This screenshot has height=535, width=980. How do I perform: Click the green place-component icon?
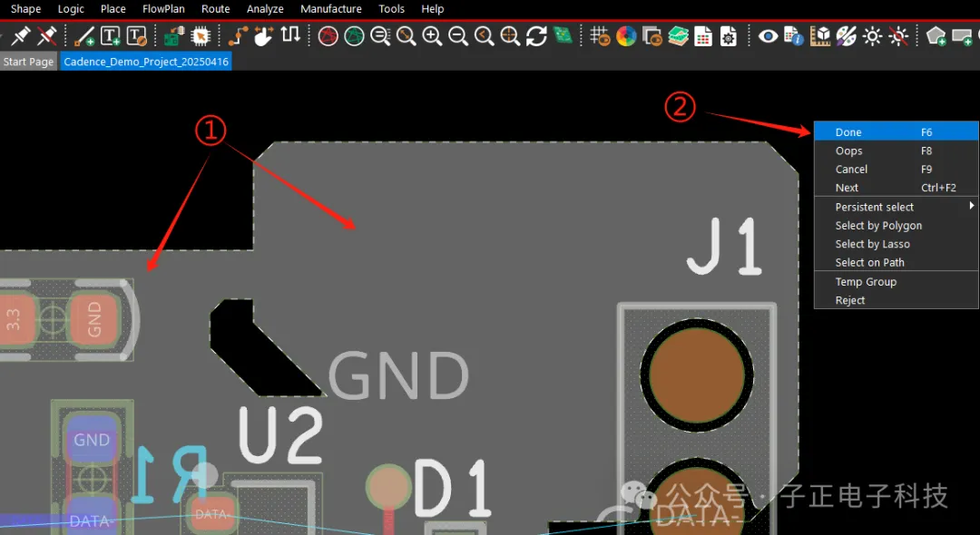click(173, 36)
